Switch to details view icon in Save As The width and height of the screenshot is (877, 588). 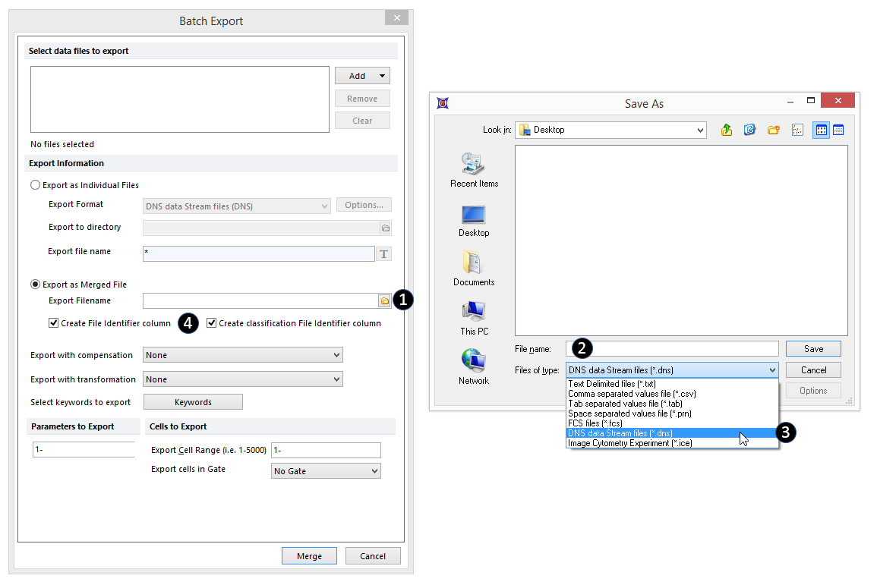(838, 130)
